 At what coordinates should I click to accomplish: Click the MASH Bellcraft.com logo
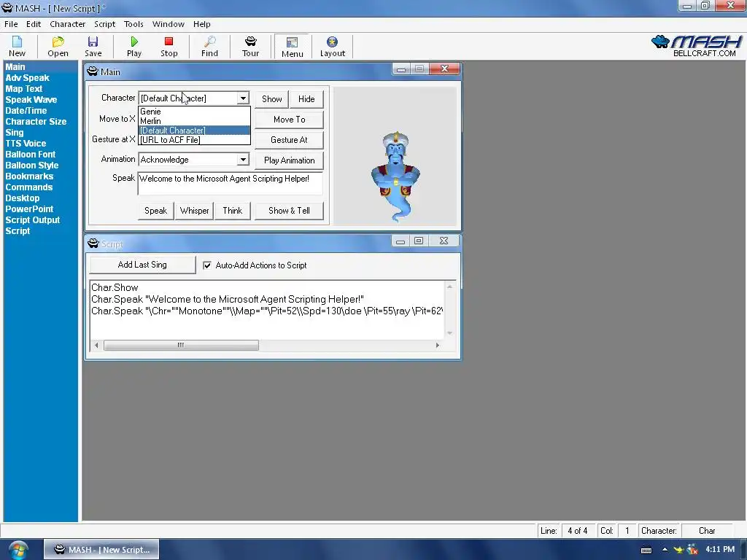pos(697,46)
